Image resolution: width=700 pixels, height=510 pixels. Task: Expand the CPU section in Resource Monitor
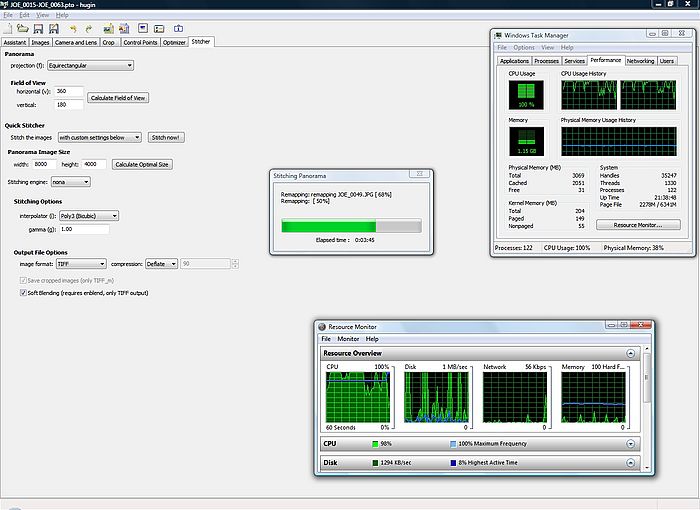[630, 443]
